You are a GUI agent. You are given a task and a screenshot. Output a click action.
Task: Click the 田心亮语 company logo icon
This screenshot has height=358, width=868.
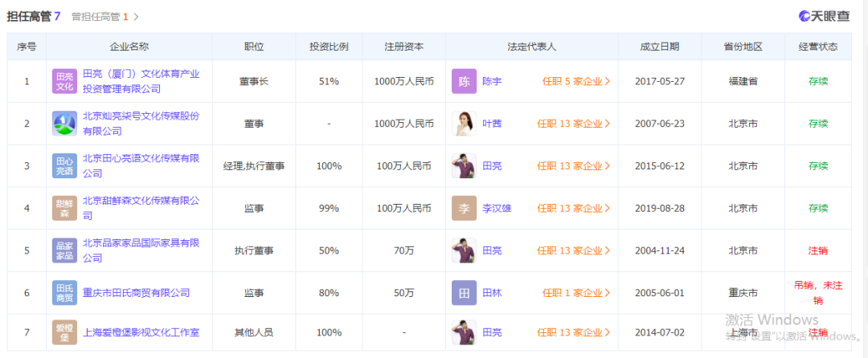click(64, 165)
